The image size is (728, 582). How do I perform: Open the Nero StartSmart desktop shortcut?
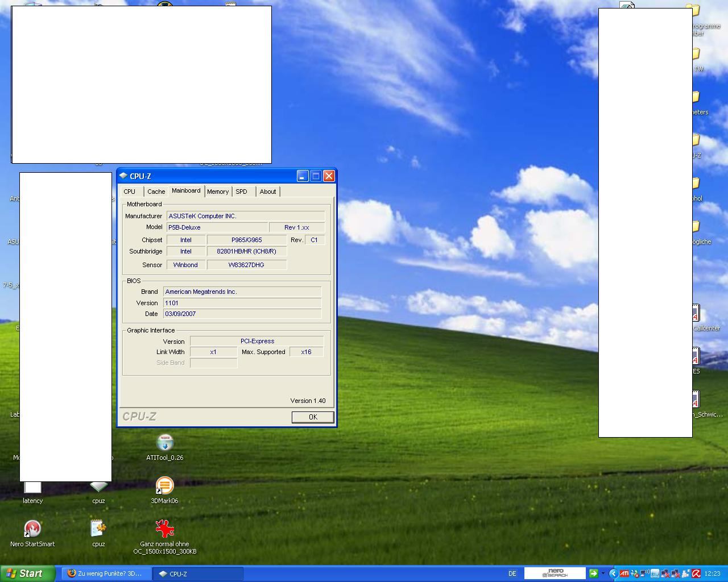(x=32, y=534)
